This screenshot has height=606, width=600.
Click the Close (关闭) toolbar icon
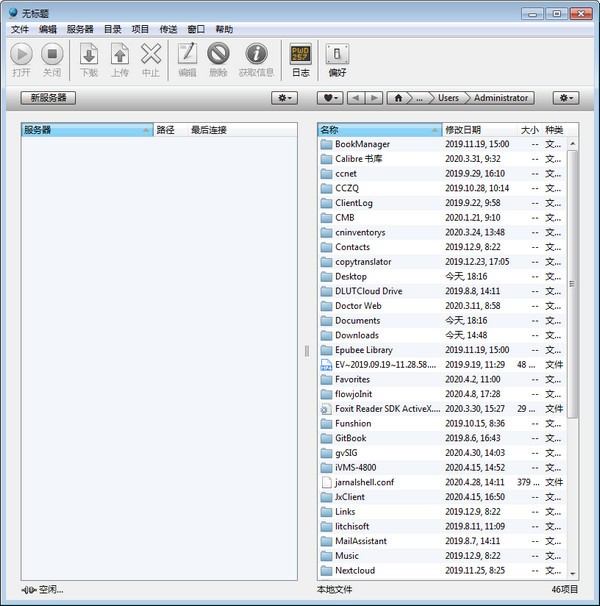[52, 54]
